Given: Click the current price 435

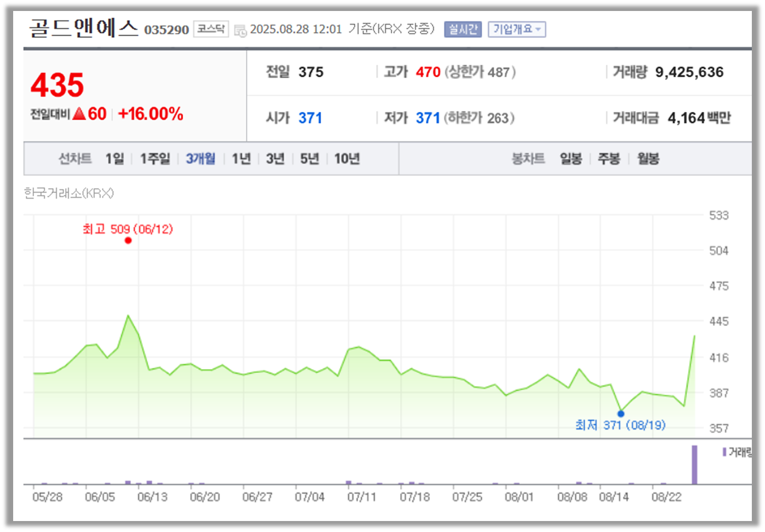Looking at the screenshot, I should point(58,85).
